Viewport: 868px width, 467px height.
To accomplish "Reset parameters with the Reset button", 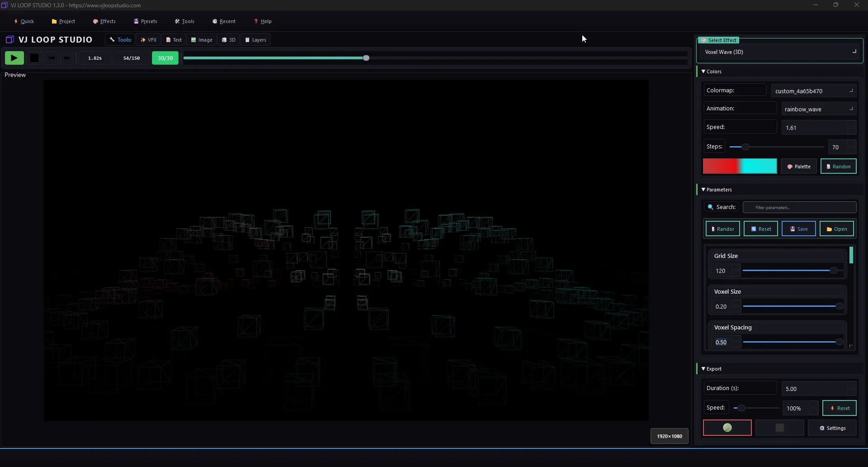I will point(761,229).
